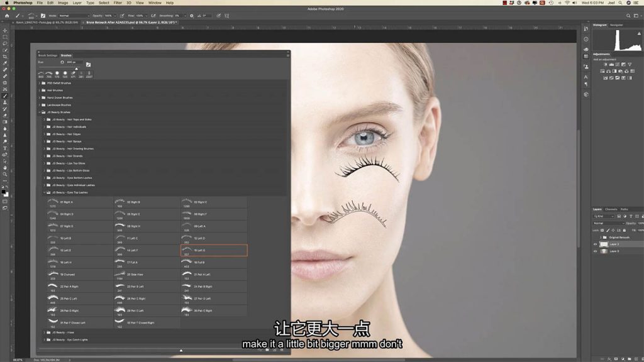Select the Clone Stamp tool
Viewport: 644px width, 362px height.
coord(5,102)
